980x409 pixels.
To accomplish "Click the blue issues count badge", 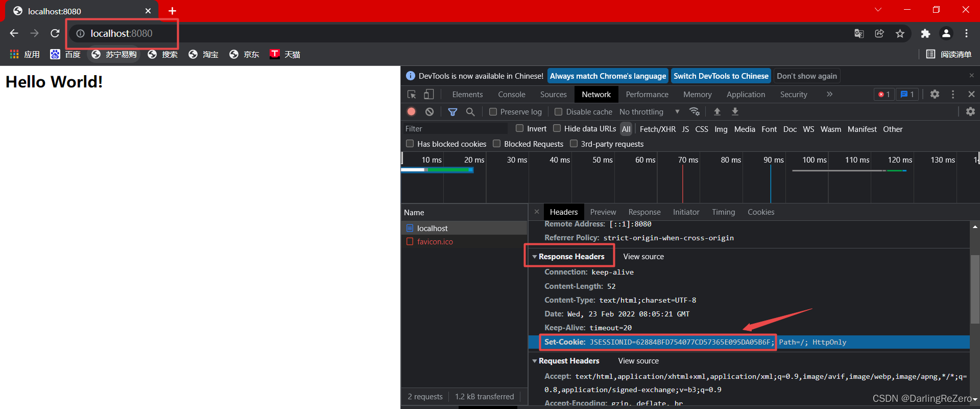I will point(907,94).
